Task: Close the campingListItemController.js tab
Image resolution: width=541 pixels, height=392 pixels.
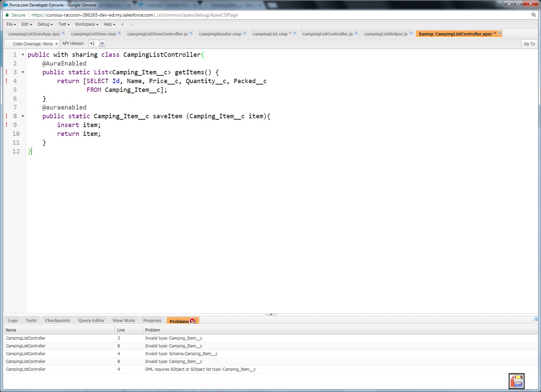Action: pyautogui.click(x=191, y=33)
